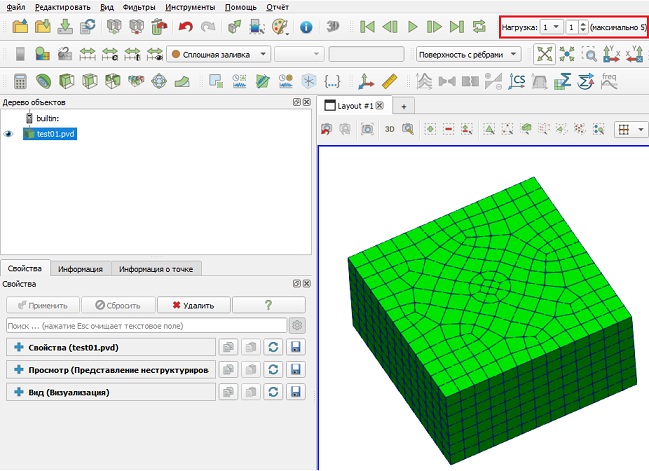The image size is (649, 471).
Task: Expand the Свойства (test01.pvd) section
Action: [x=111, y=347]
